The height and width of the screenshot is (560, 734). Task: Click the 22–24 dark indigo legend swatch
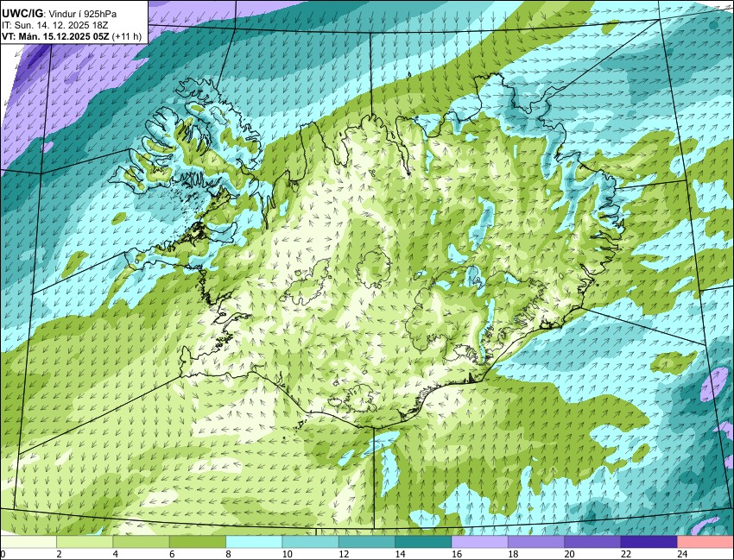click(x=649, y=542)
